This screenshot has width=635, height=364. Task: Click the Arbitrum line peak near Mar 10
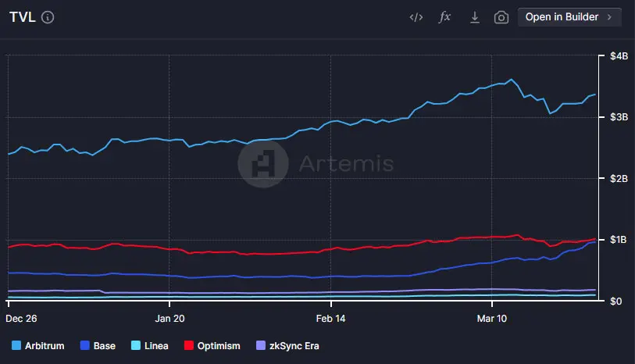[x=511, y=80]
